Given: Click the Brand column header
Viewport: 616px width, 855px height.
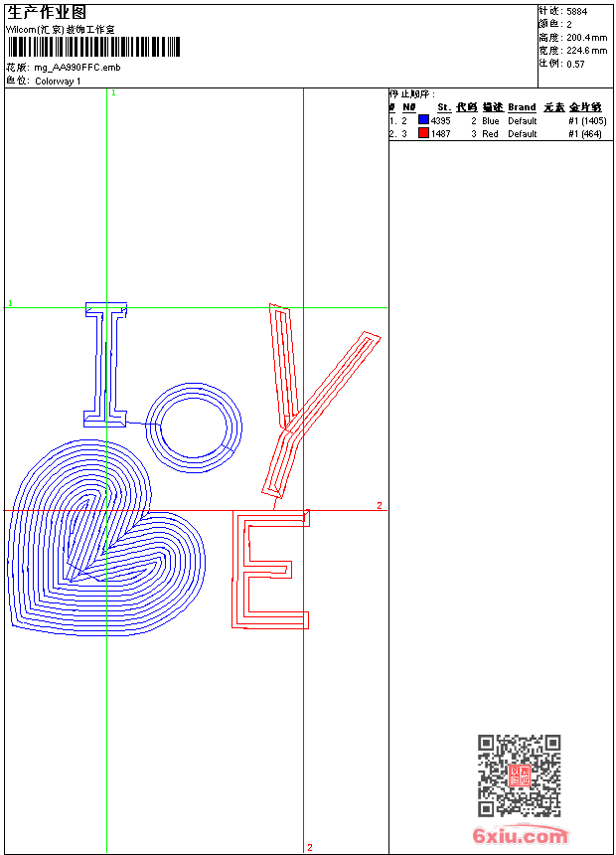Looking at the screenshot, I should tap(522, 107).
